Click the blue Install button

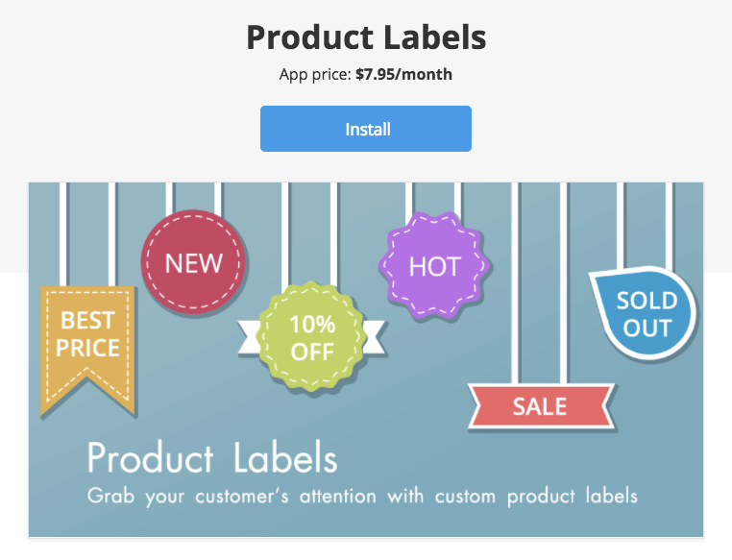pyautogui.click(x=366, y=129)
